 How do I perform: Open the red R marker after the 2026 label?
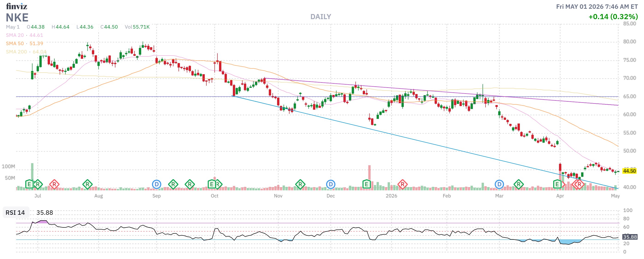click(403, 185)
